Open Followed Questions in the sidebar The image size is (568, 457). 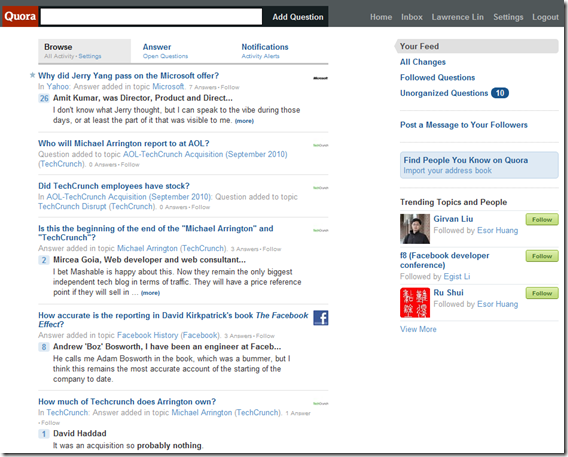pyautogui.click(x=437, y=77)
